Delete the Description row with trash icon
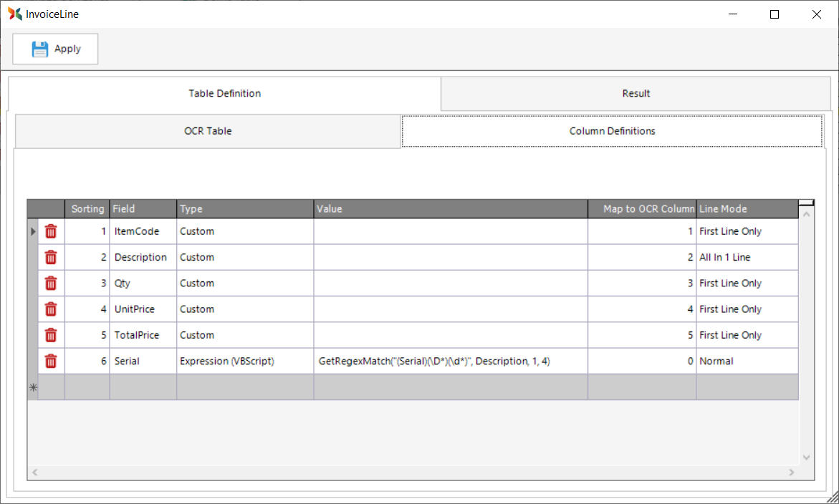The height and width of the screenshot is (504, 839). pos(51,257)
